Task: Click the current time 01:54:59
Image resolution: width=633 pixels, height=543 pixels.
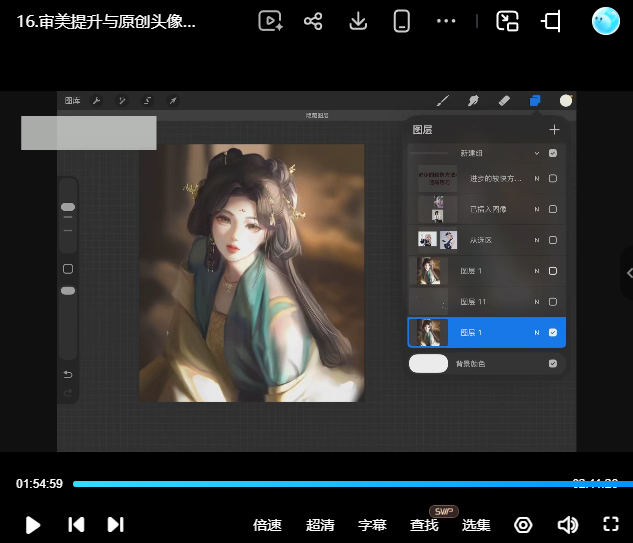Action: 39,484
